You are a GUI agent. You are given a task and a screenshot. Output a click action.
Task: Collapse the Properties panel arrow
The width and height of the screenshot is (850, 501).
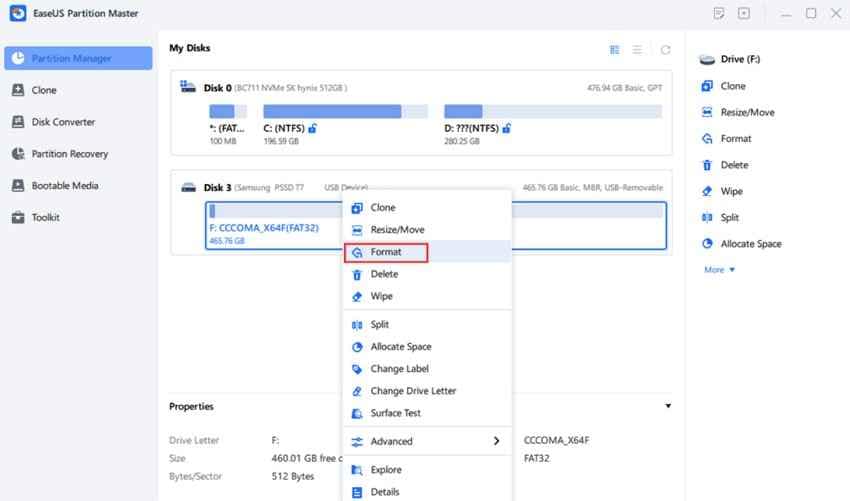668,406
